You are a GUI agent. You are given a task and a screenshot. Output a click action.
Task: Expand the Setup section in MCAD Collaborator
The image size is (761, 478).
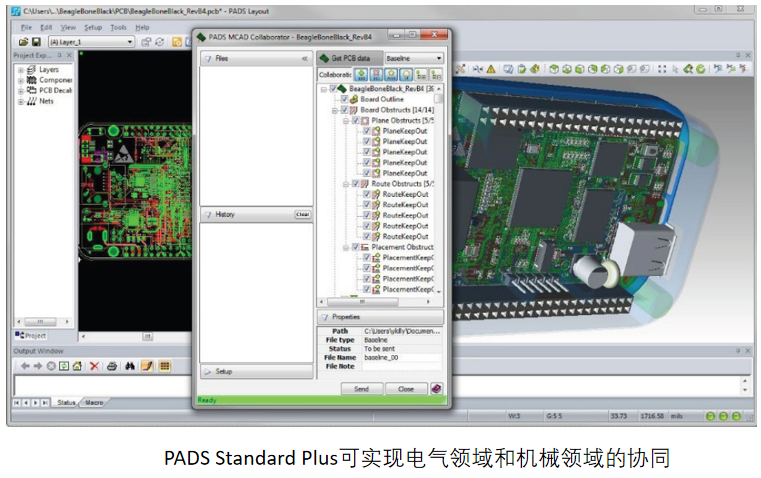point(257,372)
